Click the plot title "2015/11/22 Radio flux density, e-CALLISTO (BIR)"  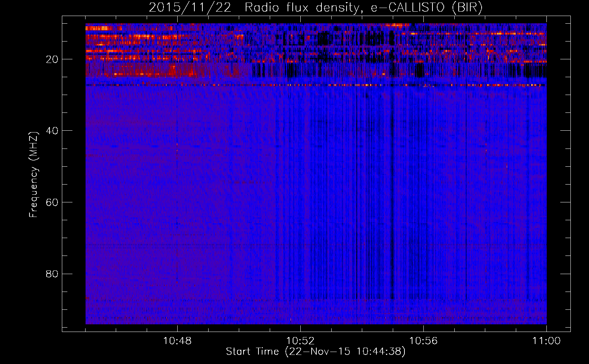pyautogui.click(x=316, y=8)
